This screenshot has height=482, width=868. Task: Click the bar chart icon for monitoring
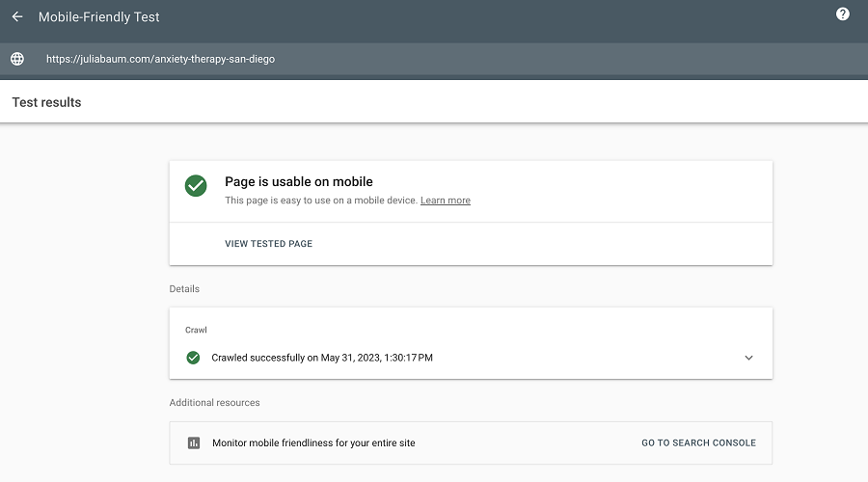coord(194,443)
